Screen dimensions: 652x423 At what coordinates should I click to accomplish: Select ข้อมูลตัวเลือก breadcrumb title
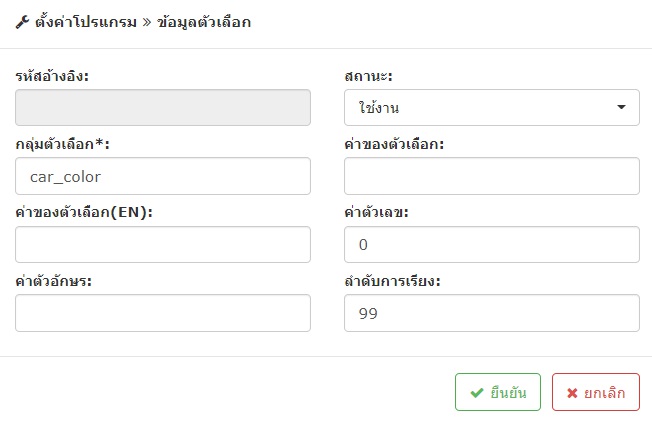click(x=204, y=22)
